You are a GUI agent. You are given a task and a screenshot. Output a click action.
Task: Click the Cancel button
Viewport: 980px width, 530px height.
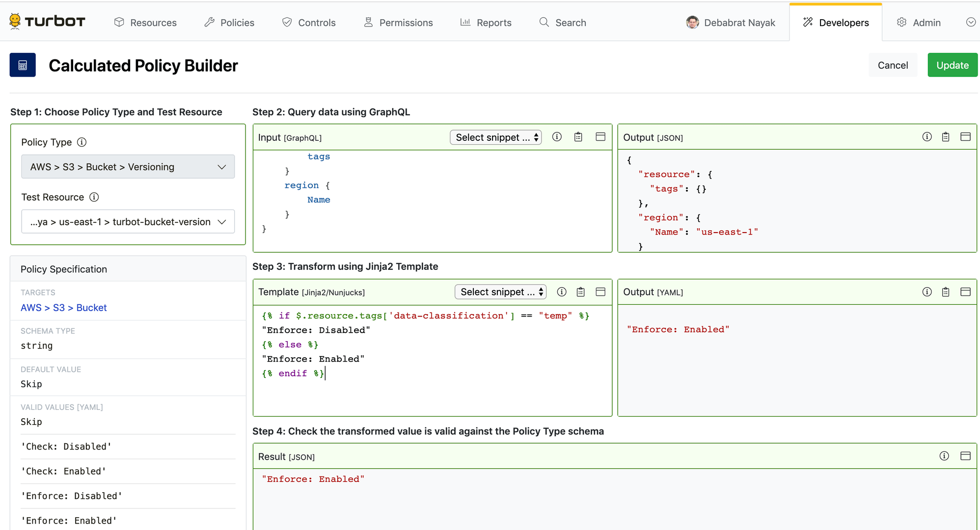[x=892, y=65]
